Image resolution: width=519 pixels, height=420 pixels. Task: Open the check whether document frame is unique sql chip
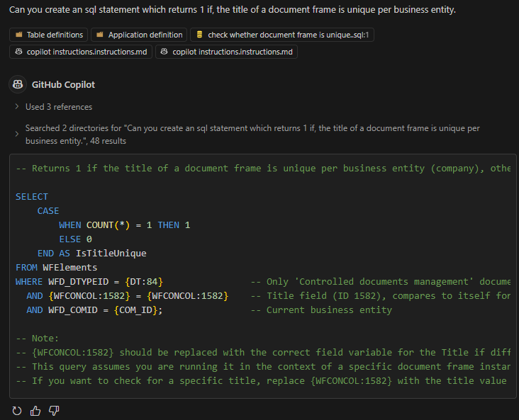click(282, 35)
